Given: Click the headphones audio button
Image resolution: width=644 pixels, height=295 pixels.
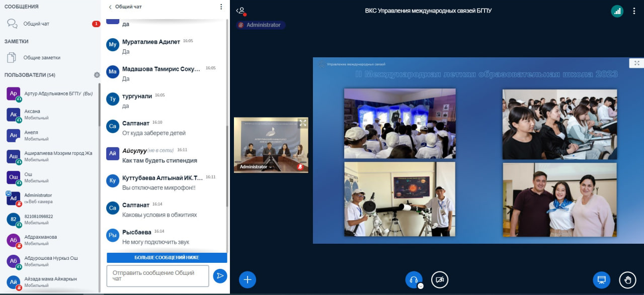Looking at the screenshot, I should coord(414,279).
